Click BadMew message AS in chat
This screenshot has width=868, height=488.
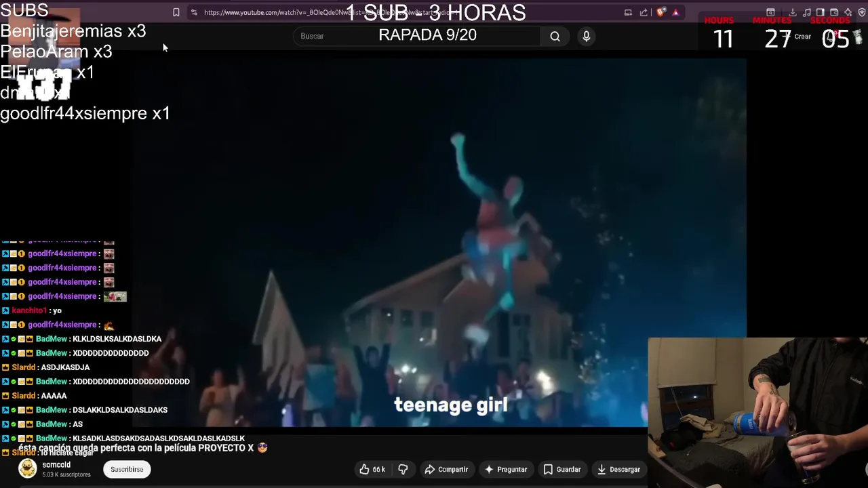(x=77, y=424)
